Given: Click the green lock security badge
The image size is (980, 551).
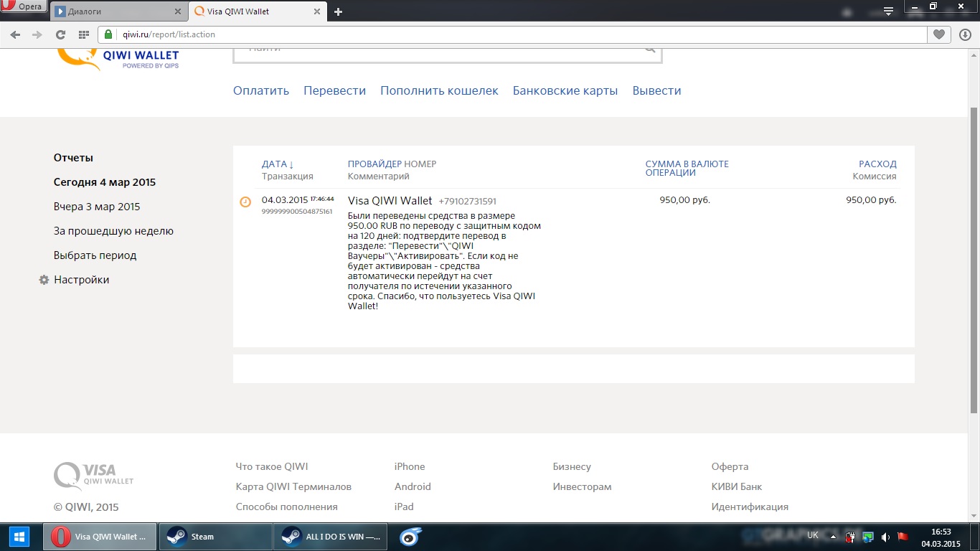Looking at the screenshot, I should point(108,34).
